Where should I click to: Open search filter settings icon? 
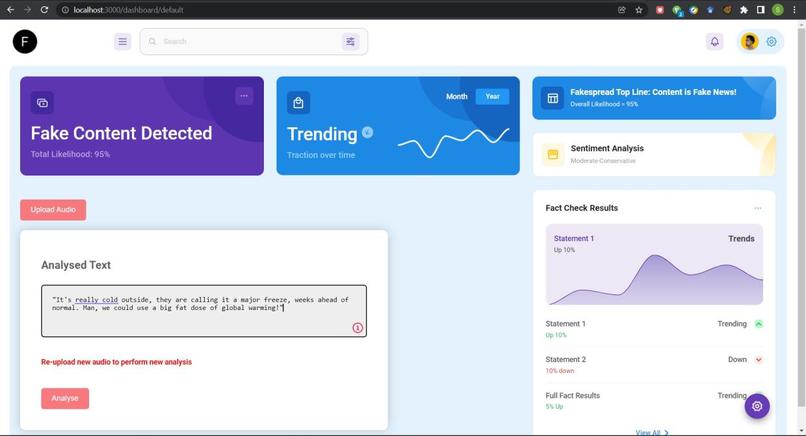click(x=350, y=42)
